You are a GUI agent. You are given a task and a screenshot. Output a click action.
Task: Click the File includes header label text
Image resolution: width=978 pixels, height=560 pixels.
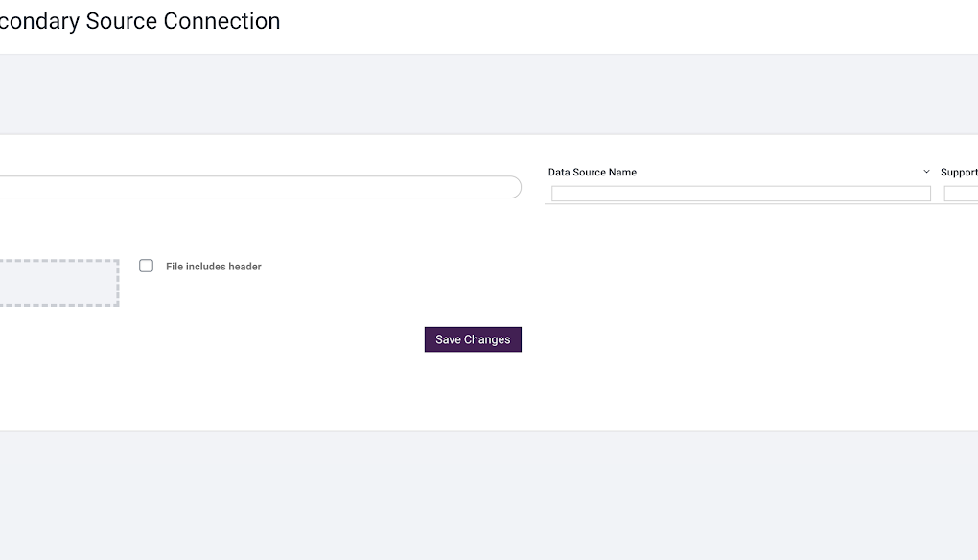point(213,267)
